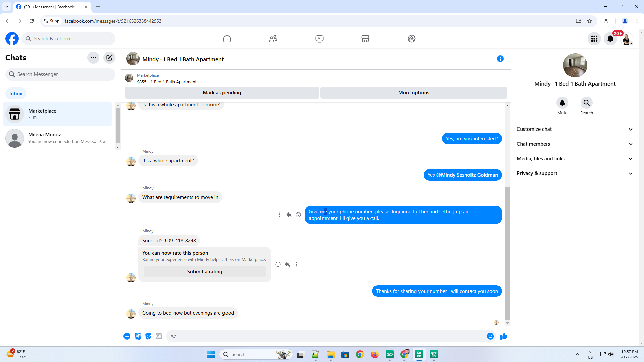This screenshot has height=362, width=644.
Task: Open the weather widget showing 82°F Haze
Action: tap(16, 354)
